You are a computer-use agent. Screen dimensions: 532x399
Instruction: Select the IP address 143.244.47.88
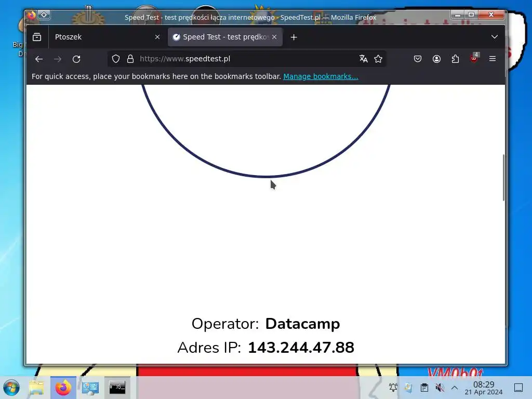click(301, 348)
